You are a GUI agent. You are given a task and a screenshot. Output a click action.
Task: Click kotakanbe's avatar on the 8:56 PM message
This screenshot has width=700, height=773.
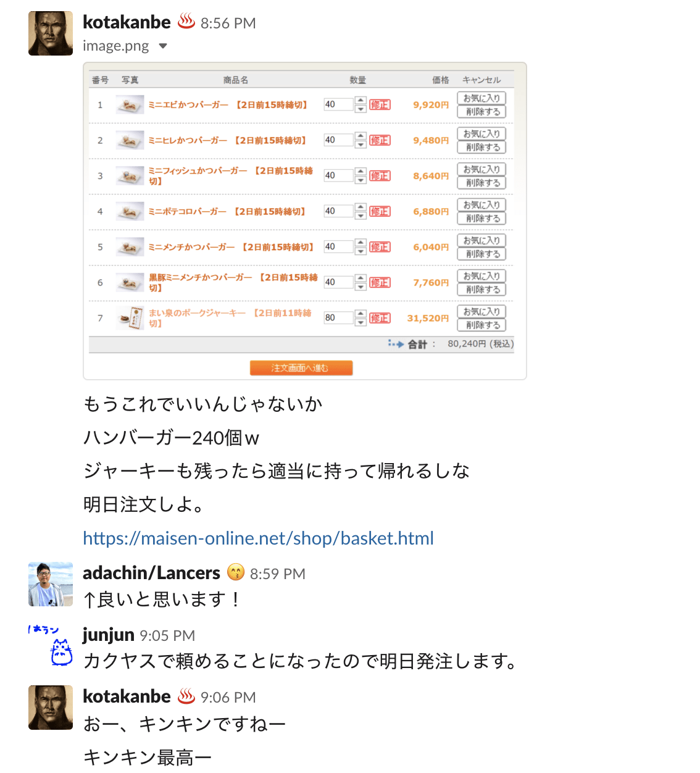[x=51, y=33]
